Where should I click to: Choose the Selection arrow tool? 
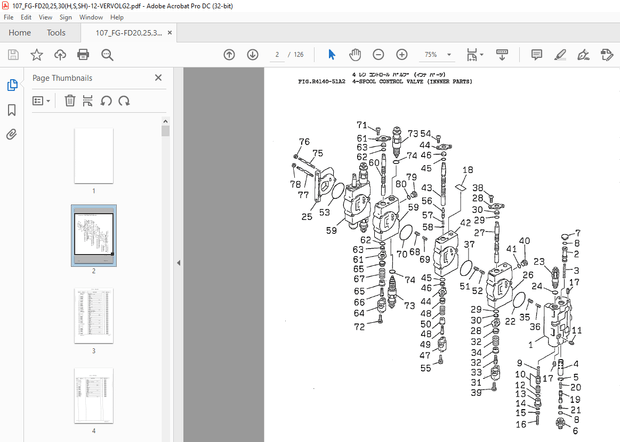click(x=332, y=55)
